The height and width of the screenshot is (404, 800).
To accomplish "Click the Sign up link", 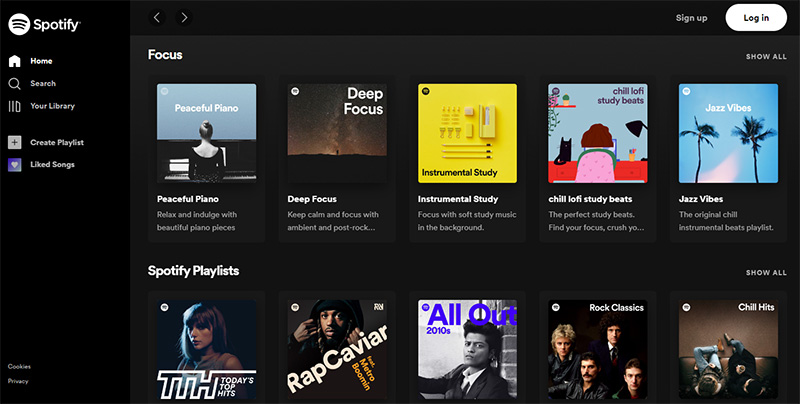I will 691,18.
